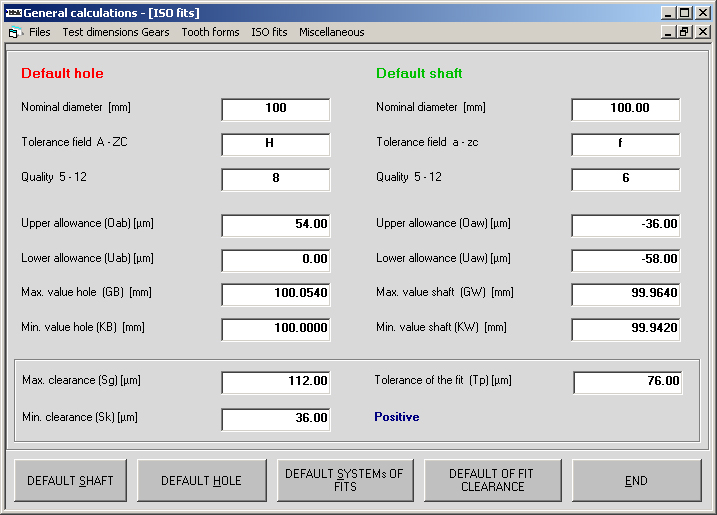
Task: Select the hole Tolerance field containing H
Action: (x=276, y=144)
